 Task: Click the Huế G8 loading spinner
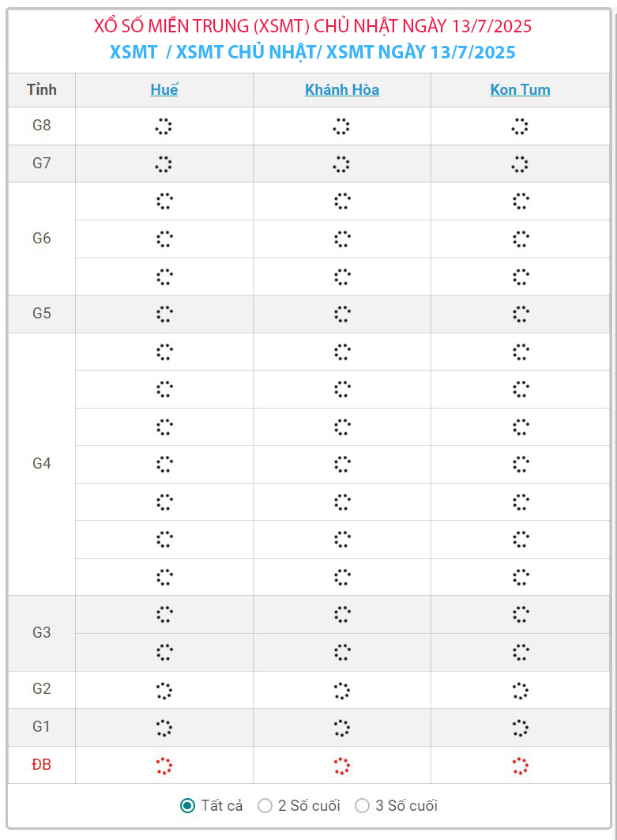(x=164, y=126)
